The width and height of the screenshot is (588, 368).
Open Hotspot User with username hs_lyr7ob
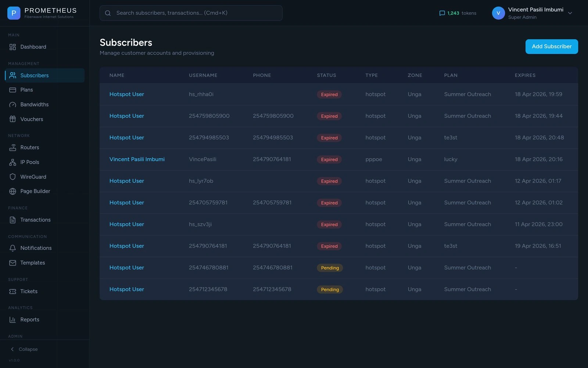(127, 181)
